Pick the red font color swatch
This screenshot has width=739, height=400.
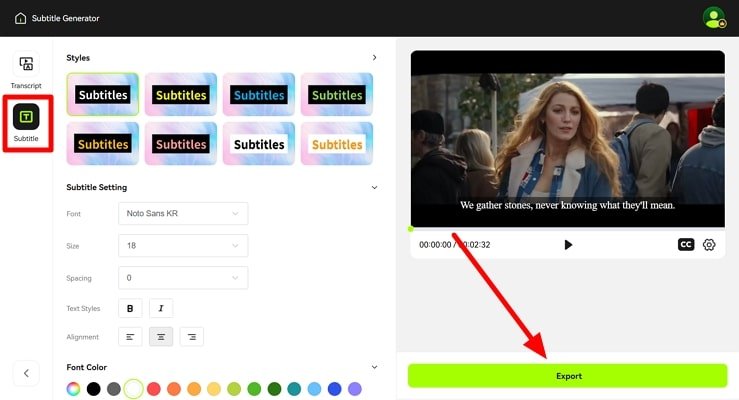pos(153,389)
